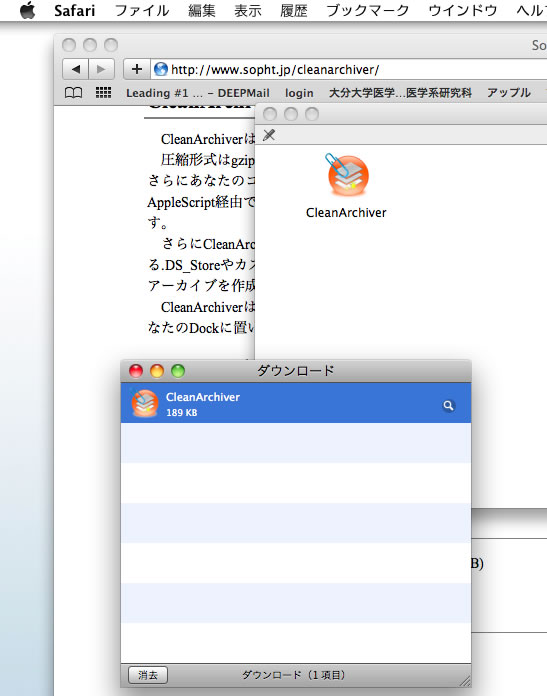The width and height of the screenshot is (547, 696).
Task: Click the disk image window's first gray title button
Action: click(x=270, y=114)
